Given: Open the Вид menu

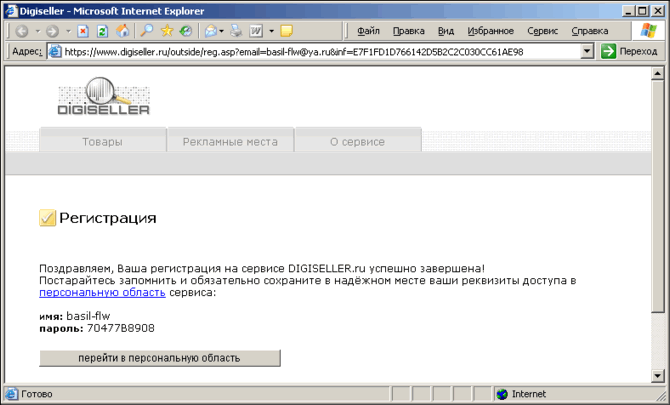Looking at the screenshot, I should click(x=446, y=31).
